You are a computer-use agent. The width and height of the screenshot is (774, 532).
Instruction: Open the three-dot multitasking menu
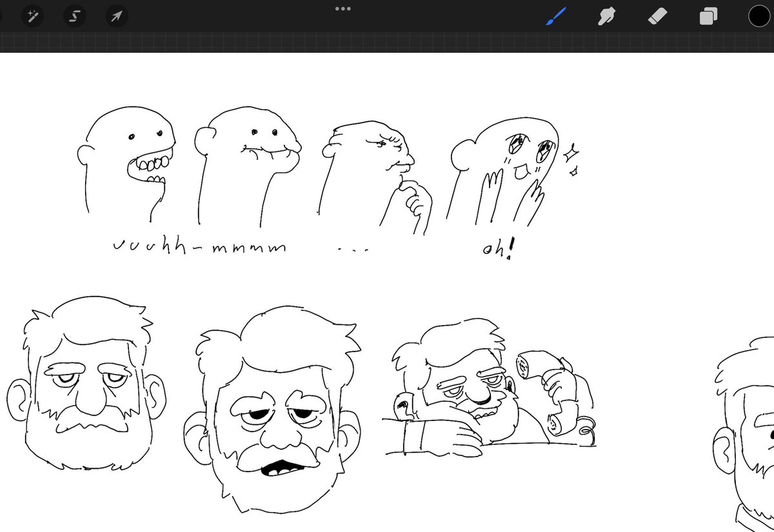point(342,9)
